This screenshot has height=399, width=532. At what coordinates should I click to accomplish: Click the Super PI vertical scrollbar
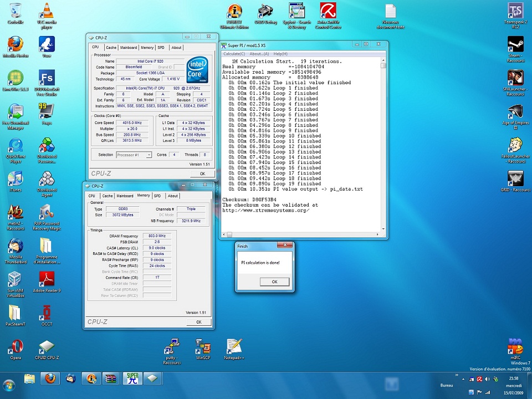click(x=383, y=145)
